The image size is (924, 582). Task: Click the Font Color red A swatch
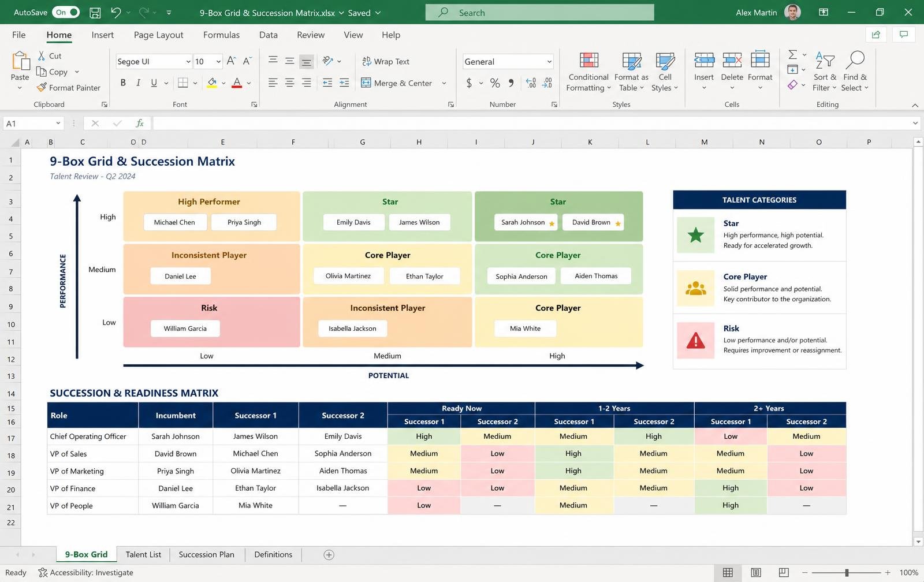237,83
